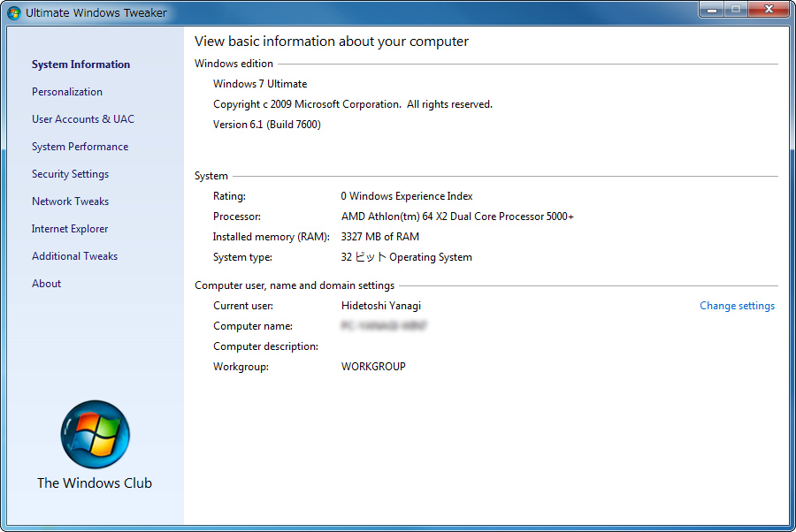Click the 0 Windows Experience Index rating

pos(407,196)
